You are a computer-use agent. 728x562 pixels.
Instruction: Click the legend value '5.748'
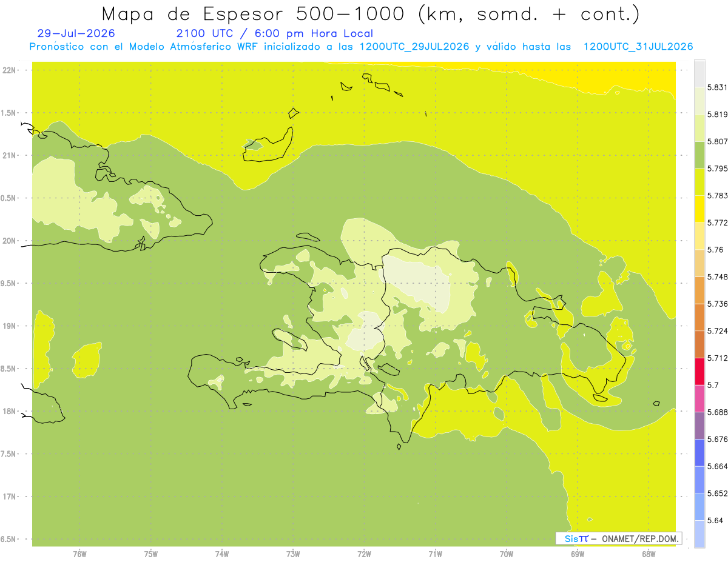click(x=718, y=276)
